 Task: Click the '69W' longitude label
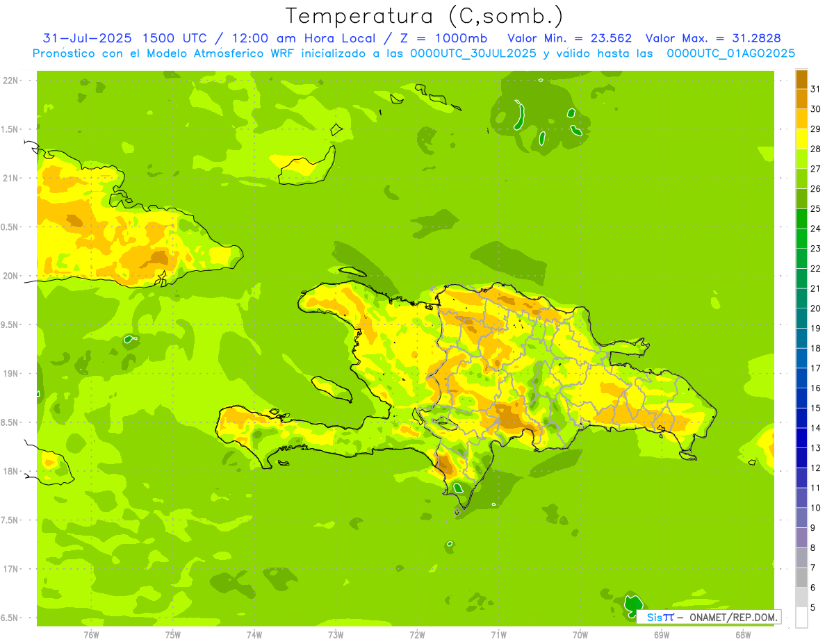[662, 634]
